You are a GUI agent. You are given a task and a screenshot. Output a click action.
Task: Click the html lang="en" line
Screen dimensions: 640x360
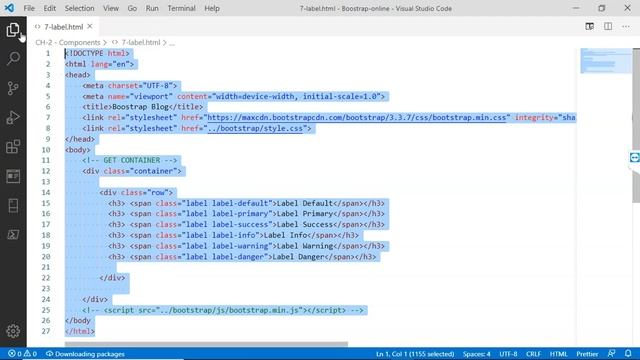pos(99,64)
